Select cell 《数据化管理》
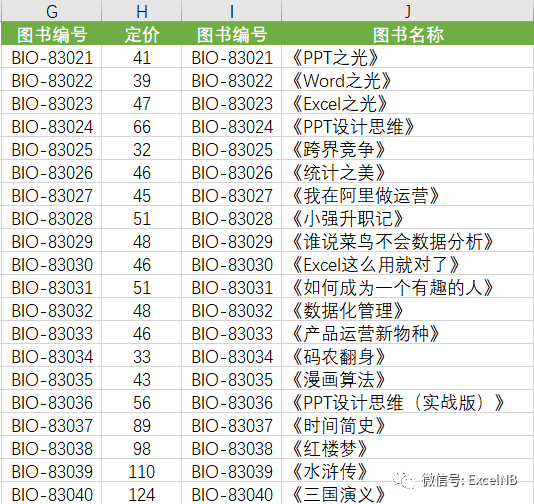Viewport: 534px width, 504px height. click(x=408, y=310)
